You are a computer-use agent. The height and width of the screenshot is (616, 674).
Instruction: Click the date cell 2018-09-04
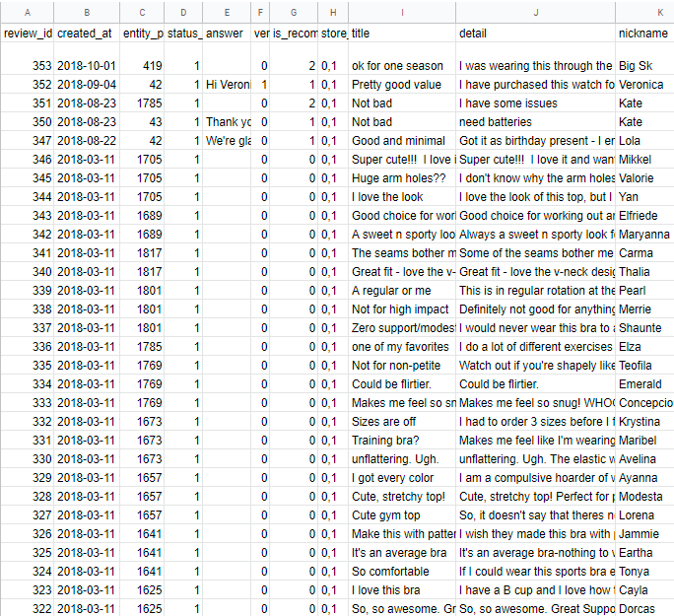(x=87, y=85)
